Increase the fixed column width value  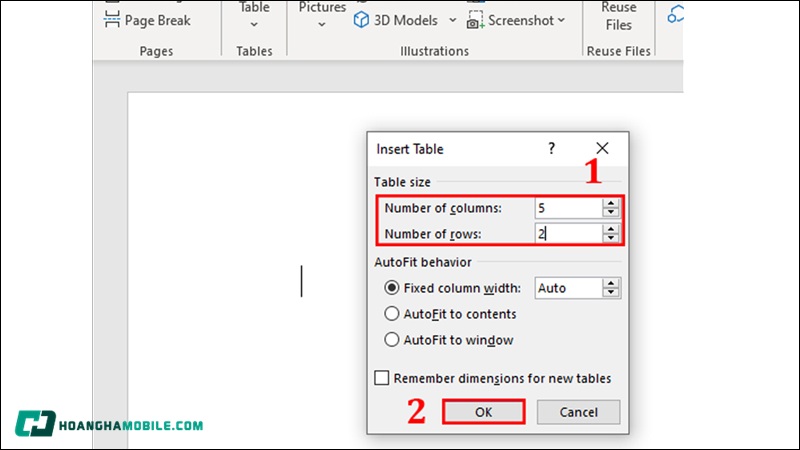coord(611,283)
